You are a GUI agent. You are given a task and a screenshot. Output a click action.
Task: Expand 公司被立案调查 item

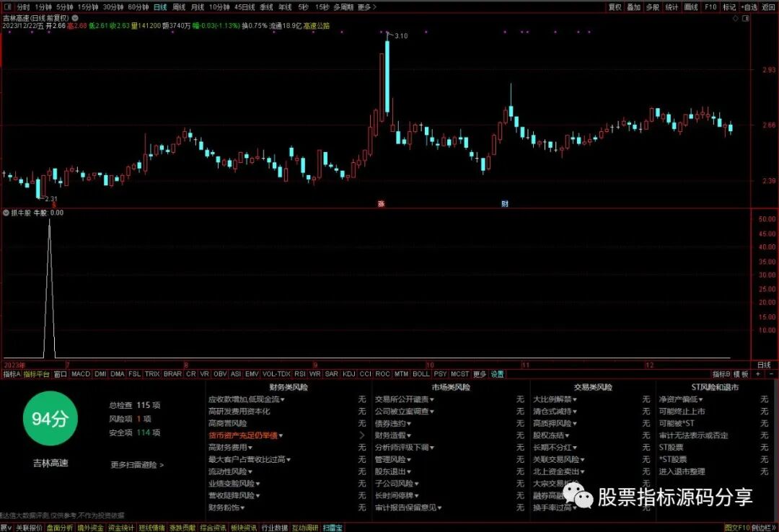405,412
